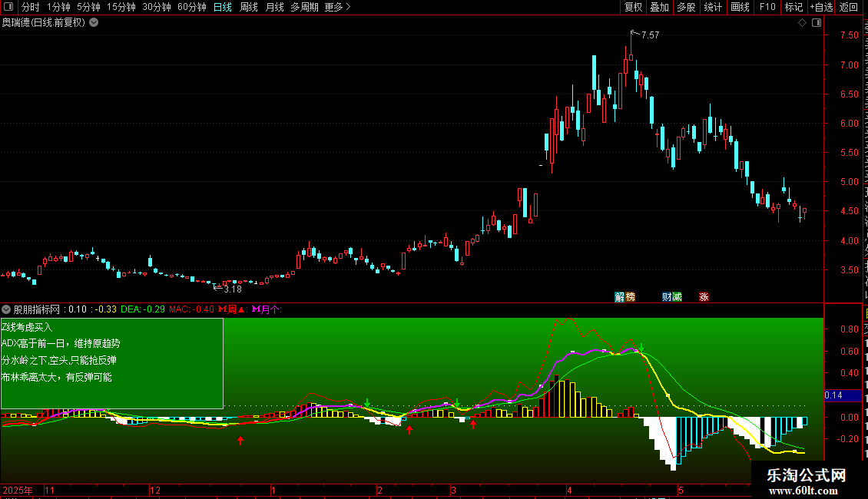Click the 叠加 overlay button
This screenshot has width=868, height=499.
pyautogui.click(x=659, y=7)
